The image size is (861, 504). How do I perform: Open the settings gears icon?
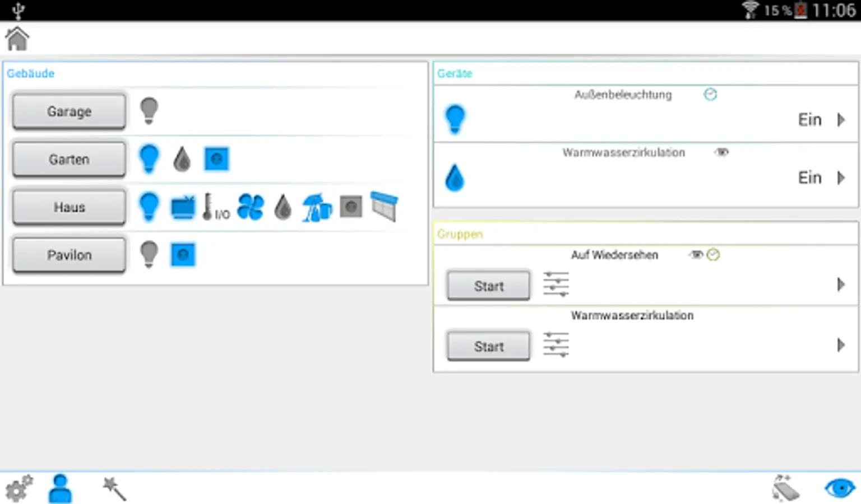pyautogui.click(x=19, y=489)
